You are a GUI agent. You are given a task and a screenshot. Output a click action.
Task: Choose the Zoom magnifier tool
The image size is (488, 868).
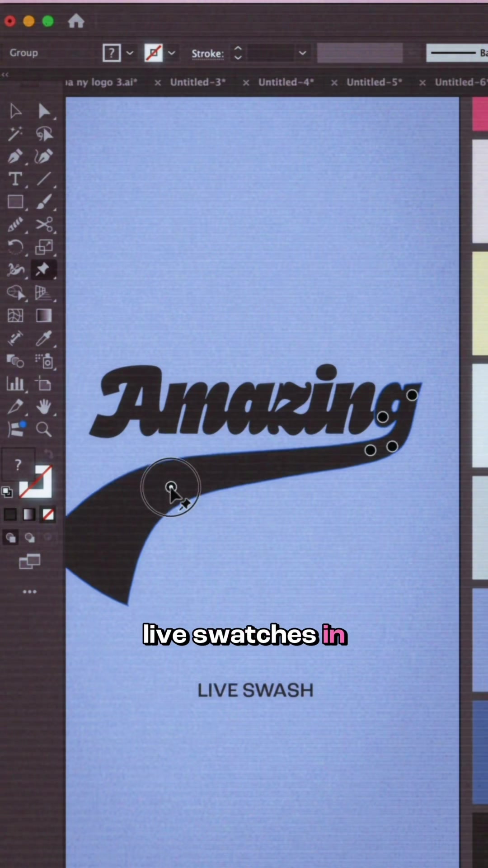coord(44,429)
